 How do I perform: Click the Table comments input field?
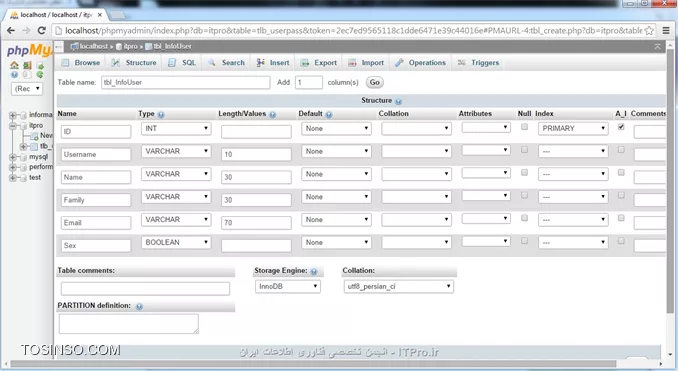click(x=145, y=288)
